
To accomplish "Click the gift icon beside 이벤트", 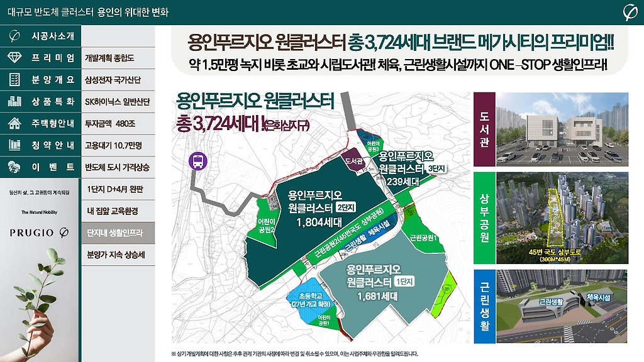I will 14,167.
